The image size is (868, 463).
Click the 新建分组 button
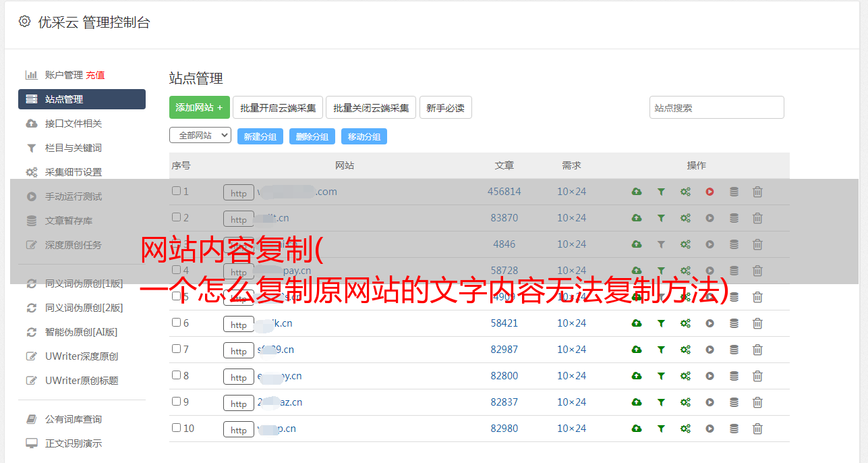[x=260, y=136]
